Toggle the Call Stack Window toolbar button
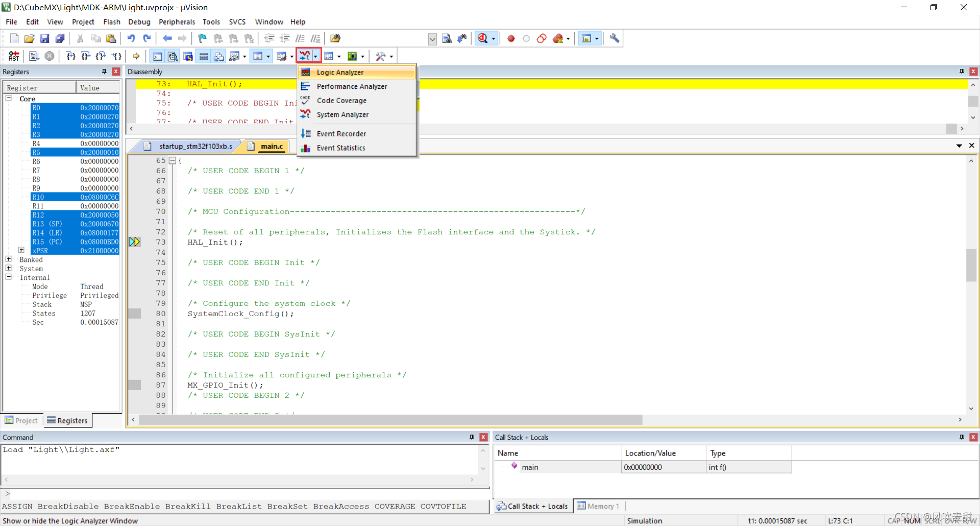 click(219, 56)
